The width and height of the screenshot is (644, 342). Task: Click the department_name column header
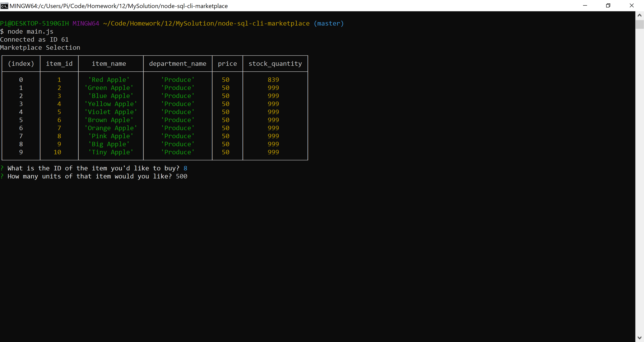(x=178, y=64)
